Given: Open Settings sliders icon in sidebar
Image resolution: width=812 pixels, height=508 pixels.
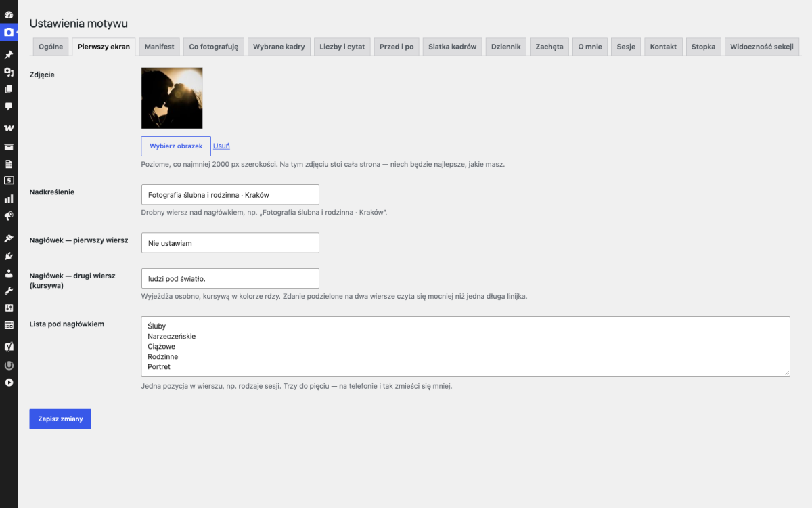Looking at the screenshot, I should coord(9,308).
